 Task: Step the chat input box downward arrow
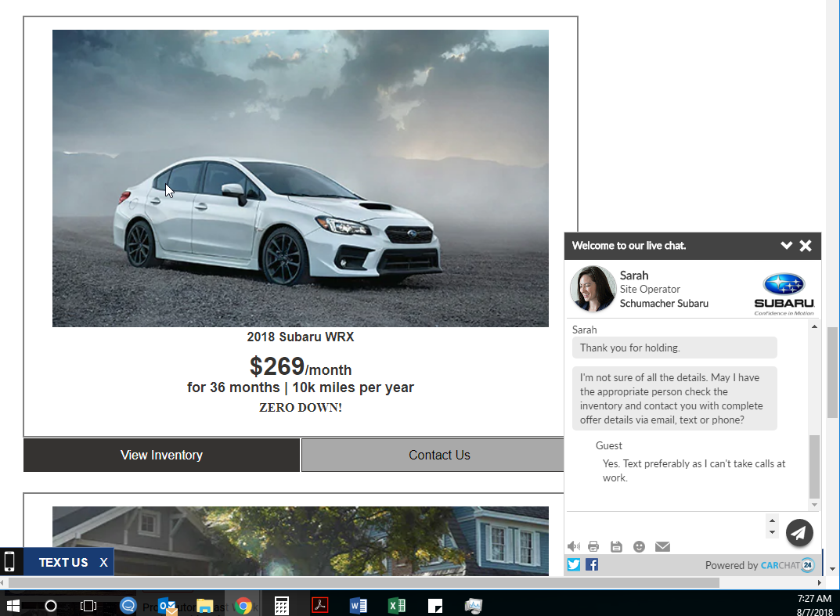point(772,532)
